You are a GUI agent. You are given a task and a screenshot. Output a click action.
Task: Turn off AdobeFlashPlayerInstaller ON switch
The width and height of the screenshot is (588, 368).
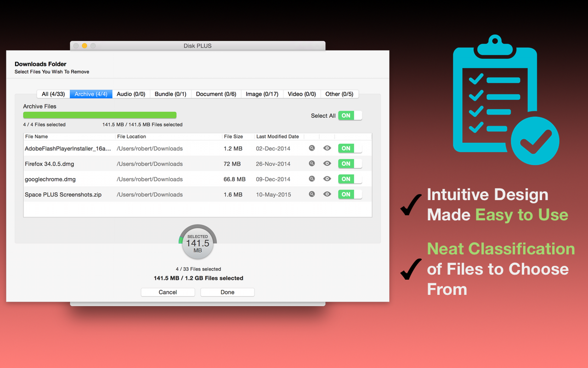pos(350,148)
